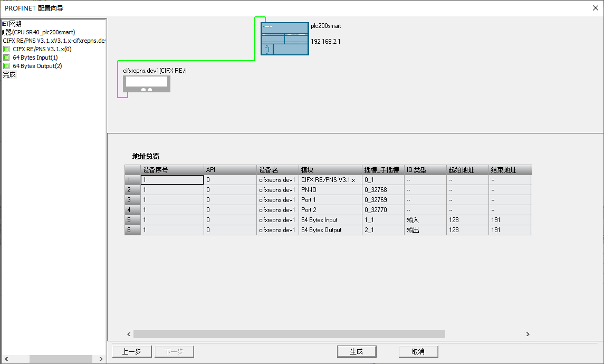Click the 起始地址 column header
604x364 pixels.
(467, 170)
